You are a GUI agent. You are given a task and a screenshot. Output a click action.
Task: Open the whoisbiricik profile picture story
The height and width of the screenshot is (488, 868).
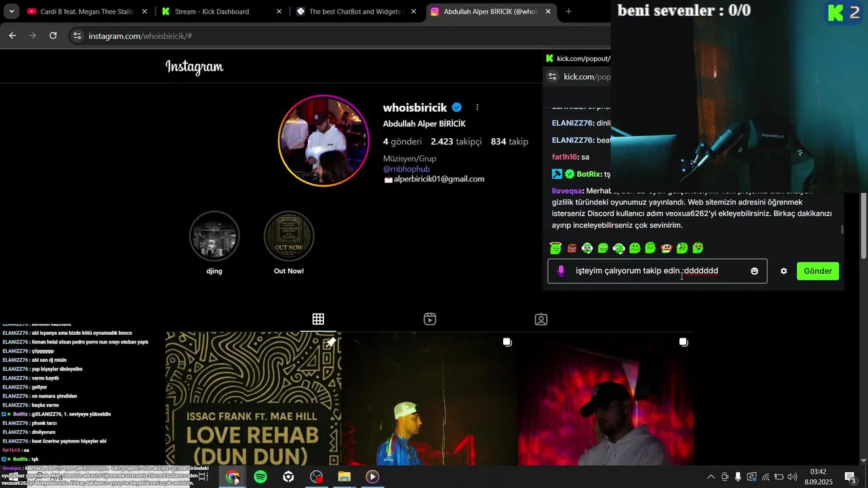click(324, 141)
